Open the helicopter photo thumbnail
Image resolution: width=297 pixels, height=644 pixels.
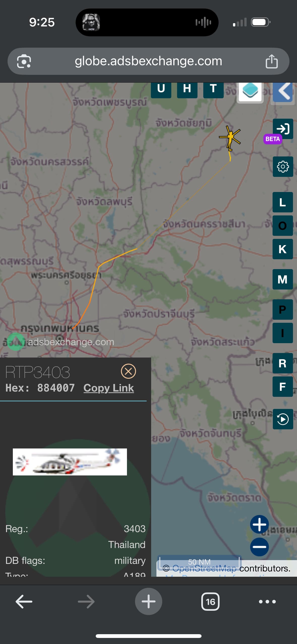pos(70,462)
